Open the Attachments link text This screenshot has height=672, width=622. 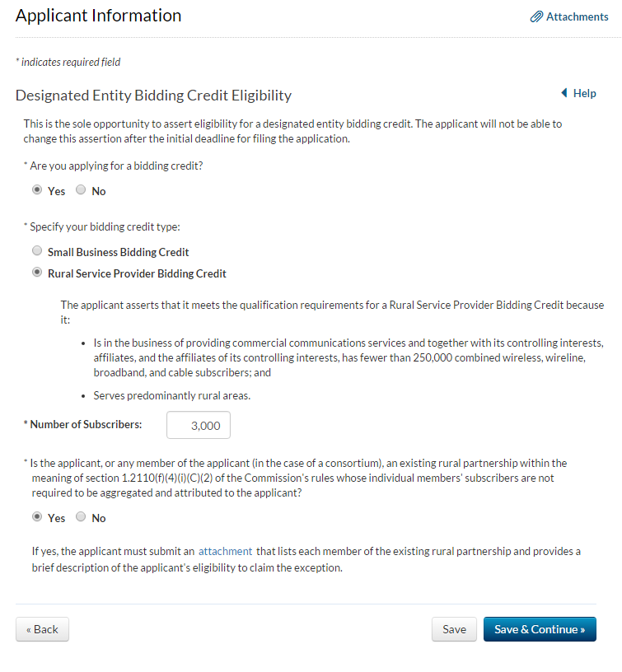[x=577, y=16]
